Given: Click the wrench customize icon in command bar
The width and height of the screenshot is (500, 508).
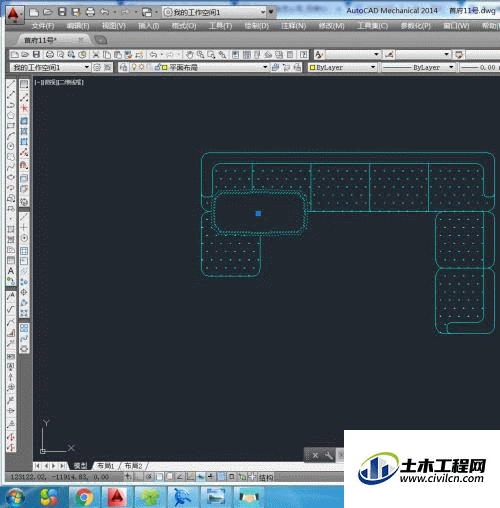Looking at the screenshot, I should 328,455.
